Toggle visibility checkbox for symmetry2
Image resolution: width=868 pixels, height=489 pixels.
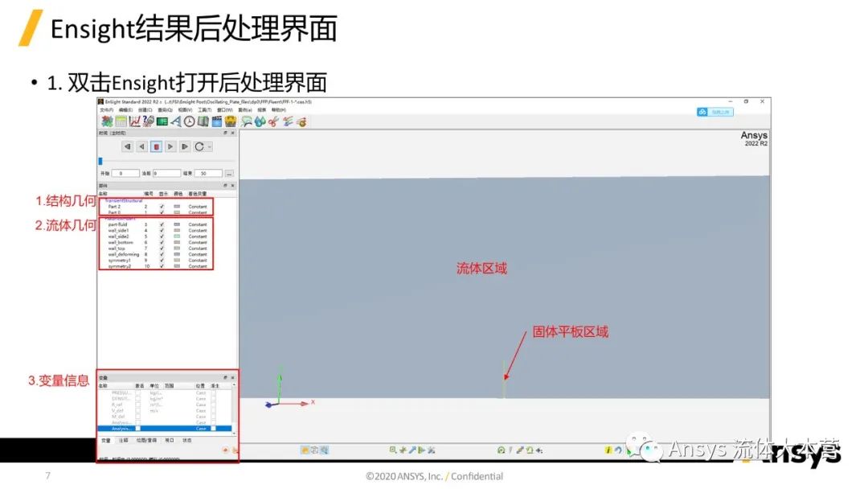[162, 266]
